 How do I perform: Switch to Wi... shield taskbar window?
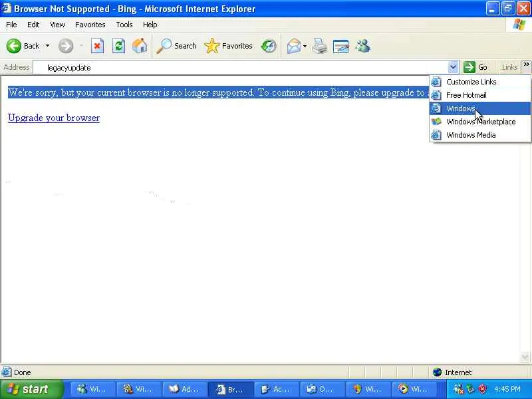pyautogui.click(x=368, y=389)
